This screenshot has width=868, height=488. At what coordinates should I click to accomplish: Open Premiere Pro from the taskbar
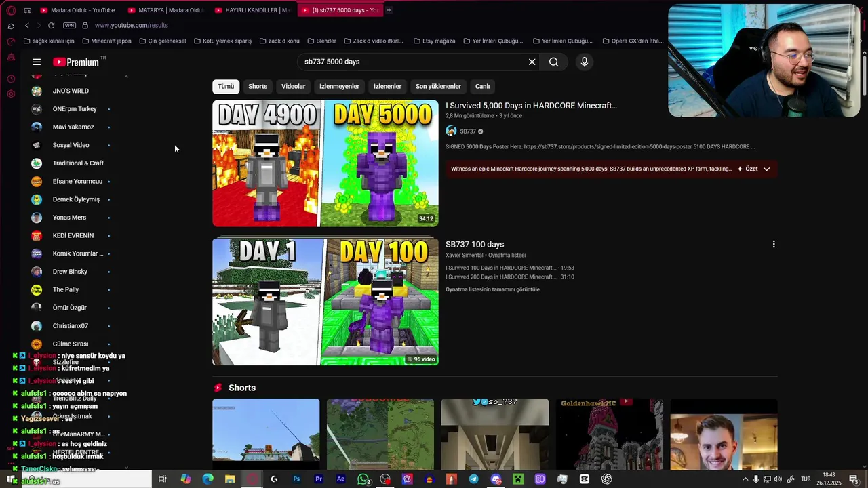[x=319, y=479]
